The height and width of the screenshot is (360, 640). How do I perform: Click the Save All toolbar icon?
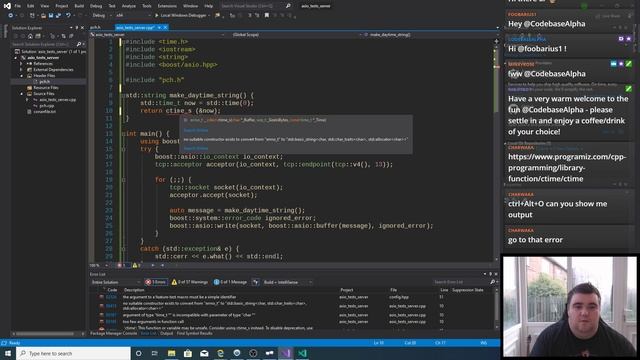click(x=58, y=16)
